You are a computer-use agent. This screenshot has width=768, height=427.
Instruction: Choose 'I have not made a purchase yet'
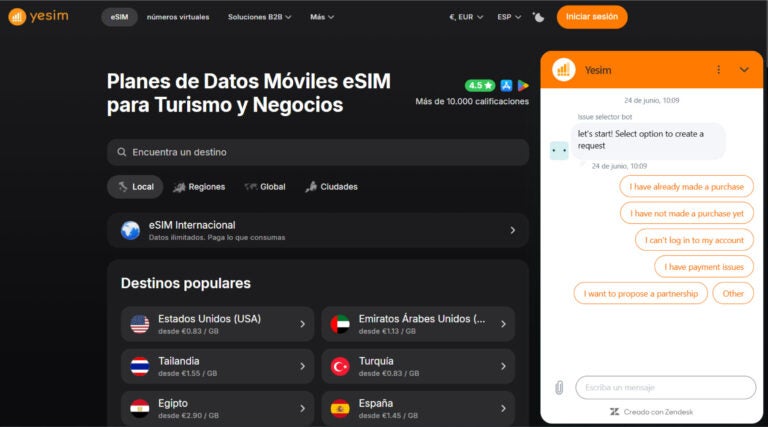(x=687, y=214)
